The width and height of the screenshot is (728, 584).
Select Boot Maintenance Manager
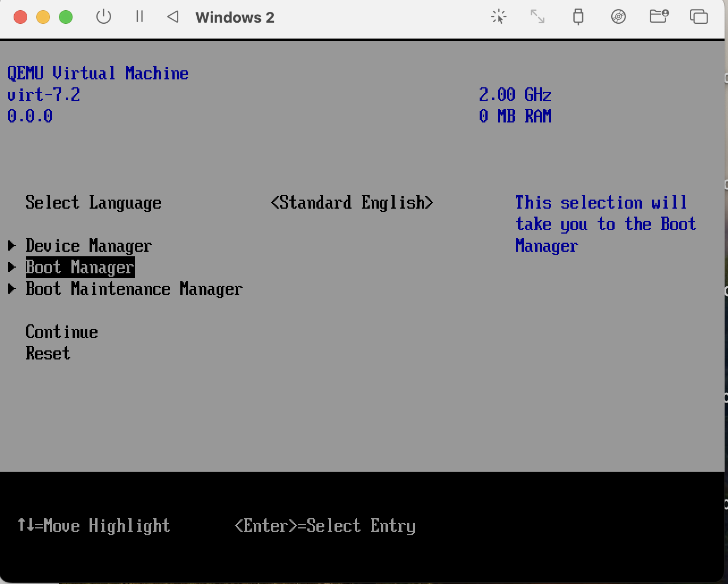pyautogui.click(x=134, y=289)
